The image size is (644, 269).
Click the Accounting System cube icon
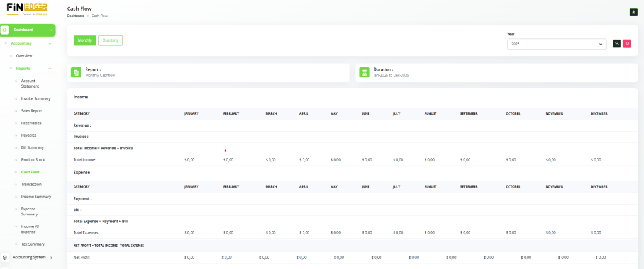pyautogui.click(x=5, y=258)
